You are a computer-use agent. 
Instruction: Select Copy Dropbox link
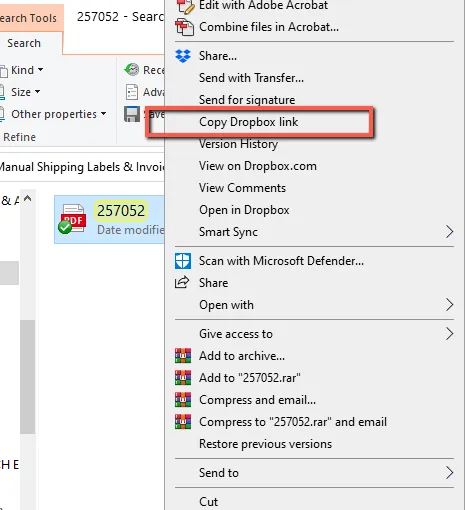click(248, 122)
